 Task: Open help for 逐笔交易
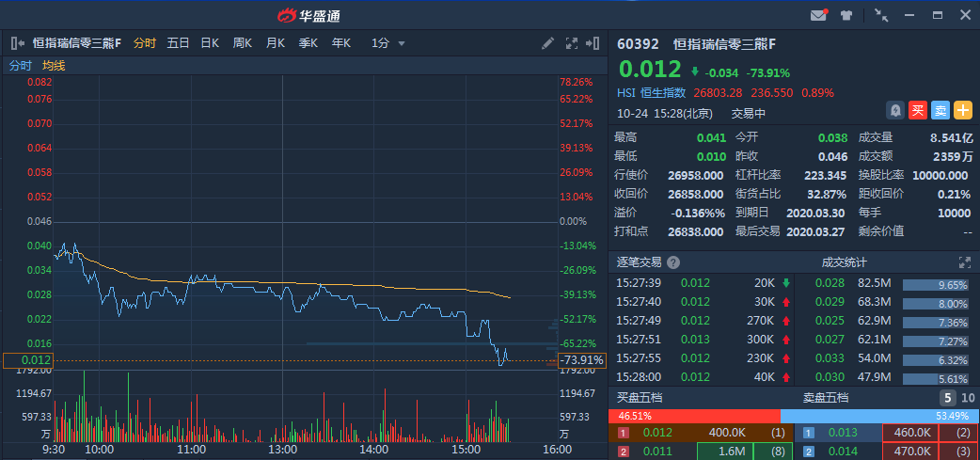coord(673,262)
